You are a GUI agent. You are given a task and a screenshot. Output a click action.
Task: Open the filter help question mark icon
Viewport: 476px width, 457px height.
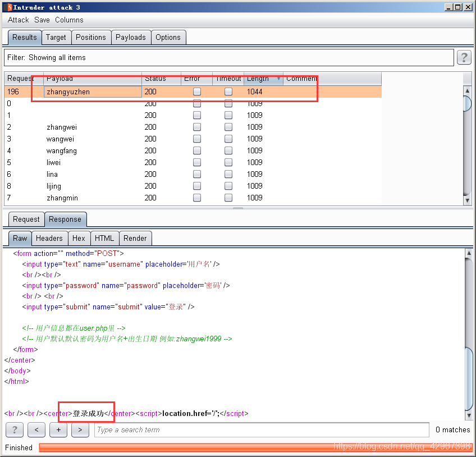point(464,57)
